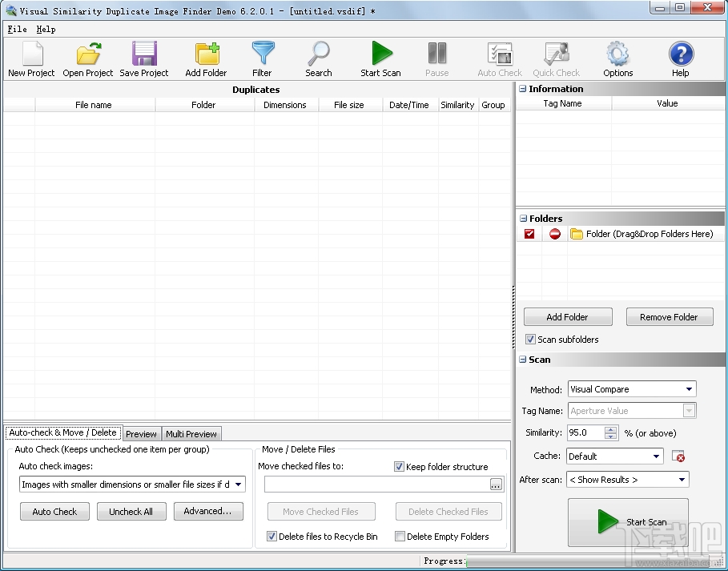Click the Similarity value field
Screen dimensions: 728x571
(586, 433)
